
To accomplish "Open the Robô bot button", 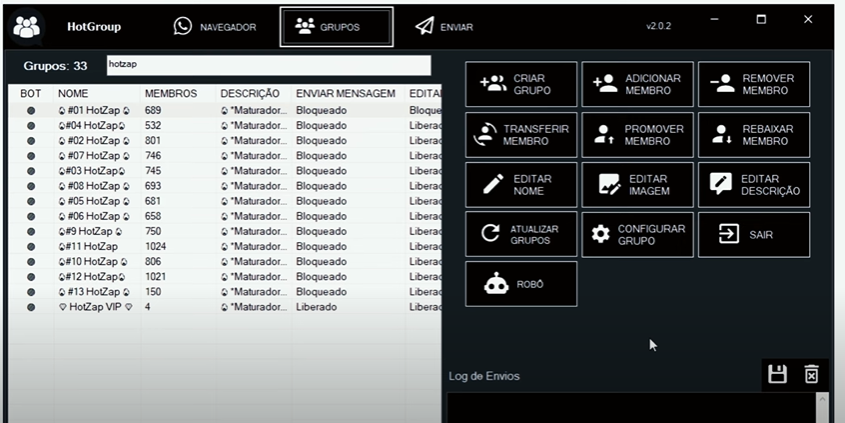I will (x=521, y=284).
